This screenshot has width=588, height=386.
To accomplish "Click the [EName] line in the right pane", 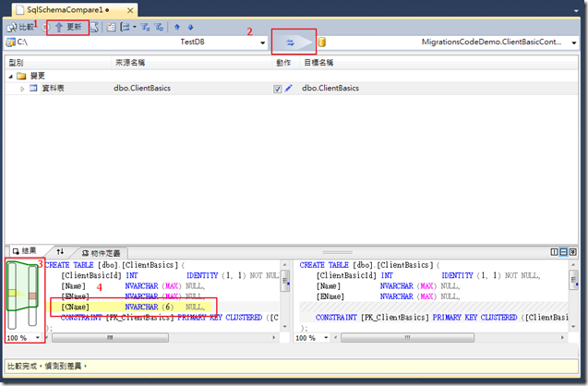I will pos(388,296).
